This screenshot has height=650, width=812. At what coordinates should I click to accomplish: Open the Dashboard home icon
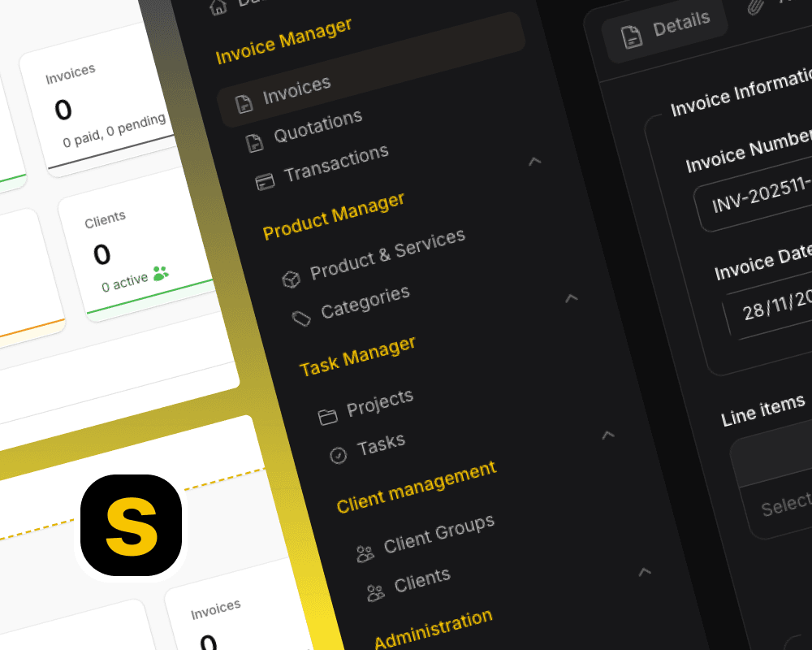(x=216, y=6)
